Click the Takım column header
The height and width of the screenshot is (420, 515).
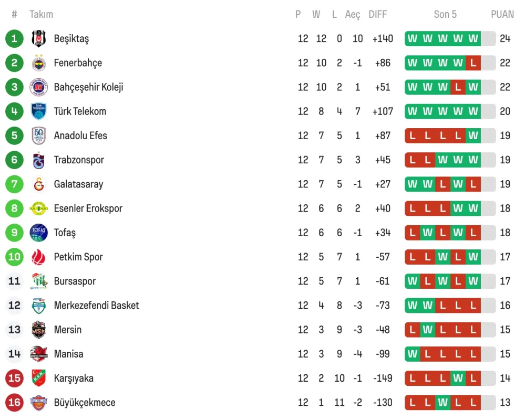click(x=41, y=14)
